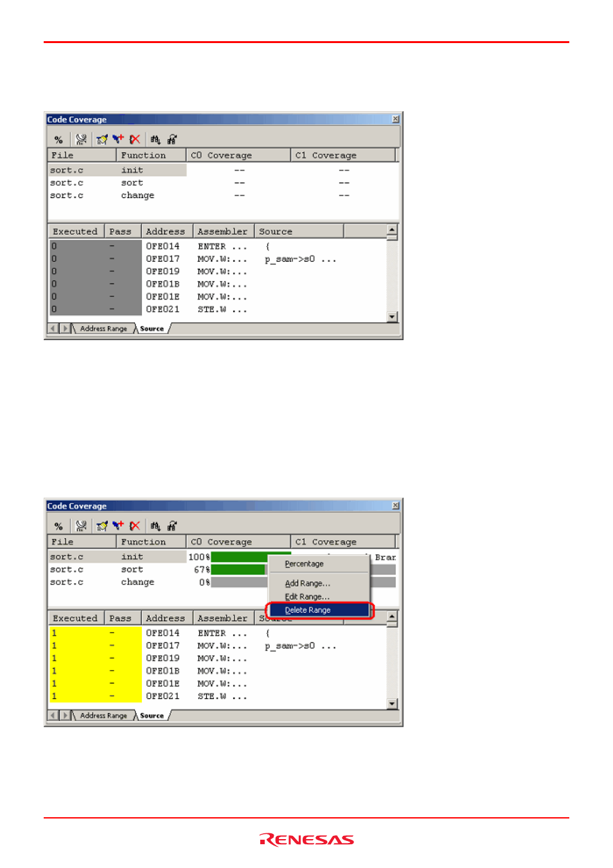Click the tab-scroll right arrow in the yellow-Executed window
This screenshot has width=613, height=868.
[64, 716]
